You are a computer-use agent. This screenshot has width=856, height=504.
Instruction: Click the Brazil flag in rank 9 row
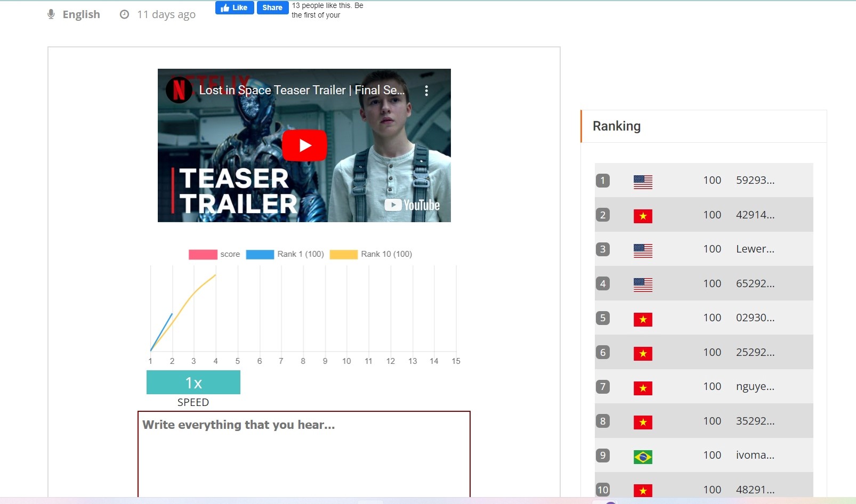click(x=643, y=457)
